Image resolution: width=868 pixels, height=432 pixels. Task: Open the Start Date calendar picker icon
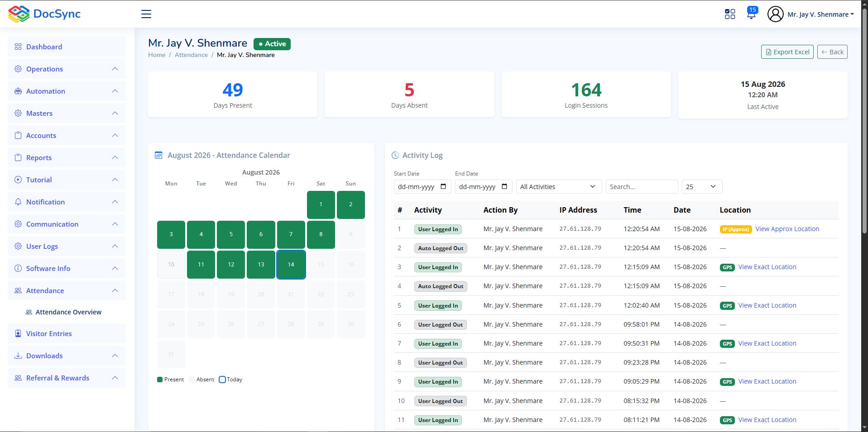[x=443, y=186]
